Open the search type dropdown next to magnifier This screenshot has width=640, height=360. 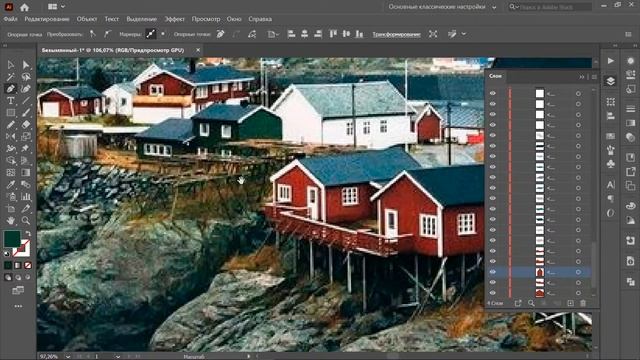click(x=513, y=7)
